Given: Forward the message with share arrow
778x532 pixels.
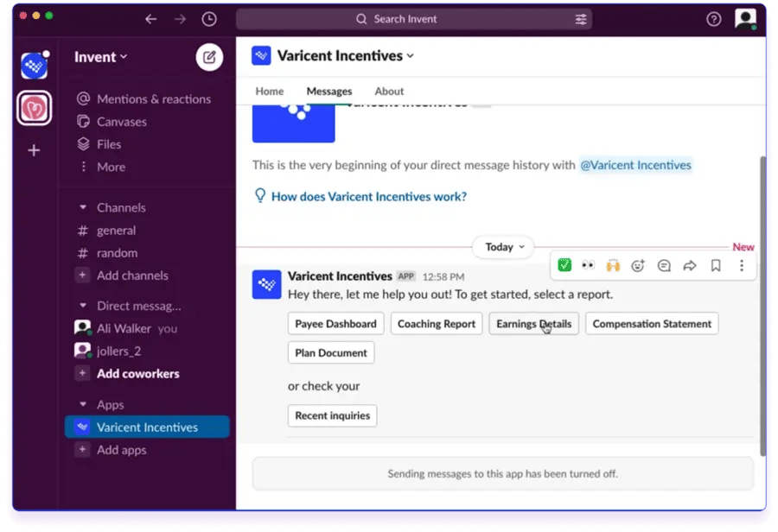Looking at the screenshot, I should point(690,265).
